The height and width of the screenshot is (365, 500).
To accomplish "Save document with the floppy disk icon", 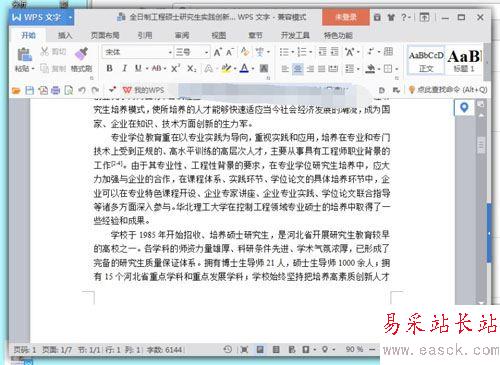I will point(30,90).
